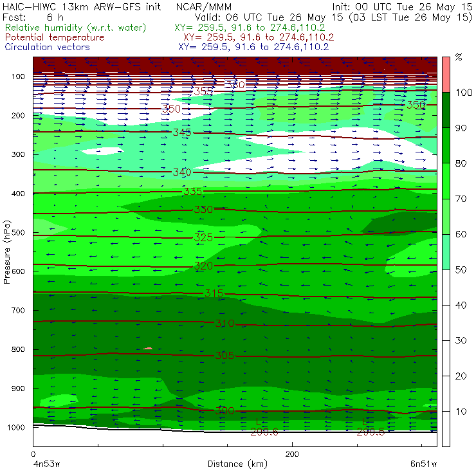
Task: Click the 355 contour label
Action: pyautogui.click(x=203, y=91)
